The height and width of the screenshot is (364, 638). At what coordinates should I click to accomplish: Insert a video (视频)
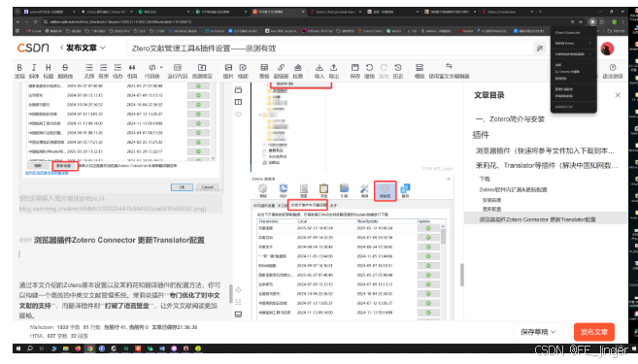[243, 71]
